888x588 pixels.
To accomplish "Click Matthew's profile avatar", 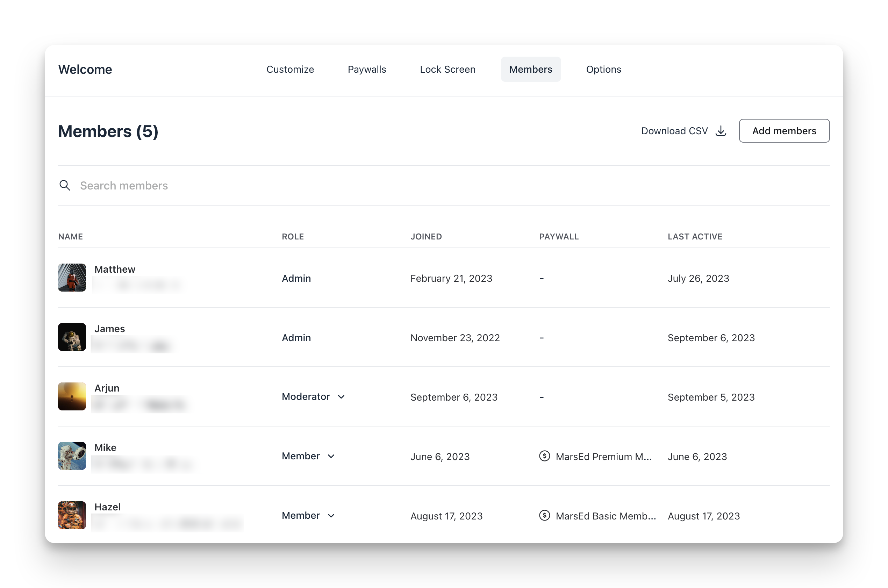I will point(72,278).
